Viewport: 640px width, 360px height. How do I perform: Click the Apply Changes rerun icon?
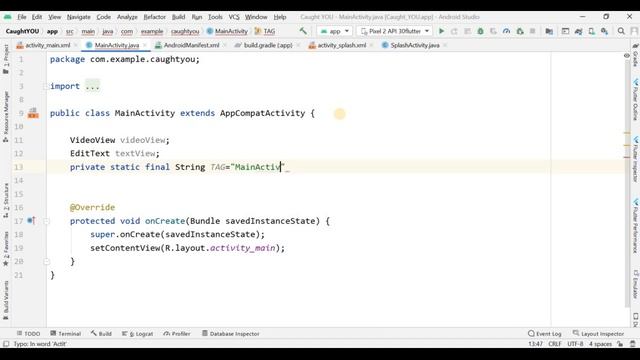[x=454, y=31]
